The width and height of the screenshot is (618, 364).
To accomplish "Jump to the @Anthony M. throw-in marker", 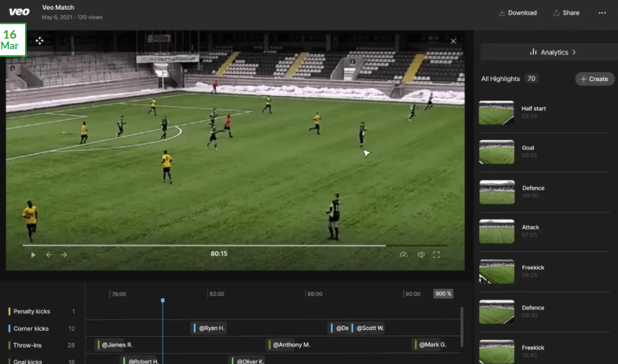I will [291, 345].
